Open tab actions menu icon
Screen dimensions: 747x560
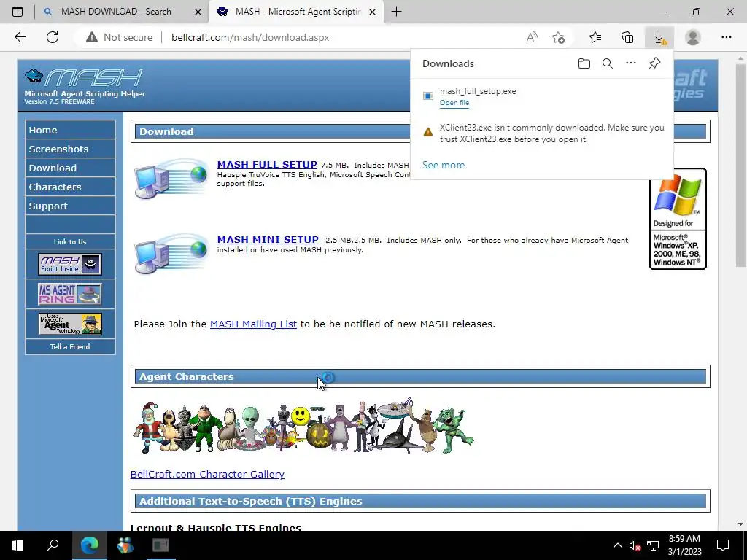pyautogui.click(x=18, y=12)
